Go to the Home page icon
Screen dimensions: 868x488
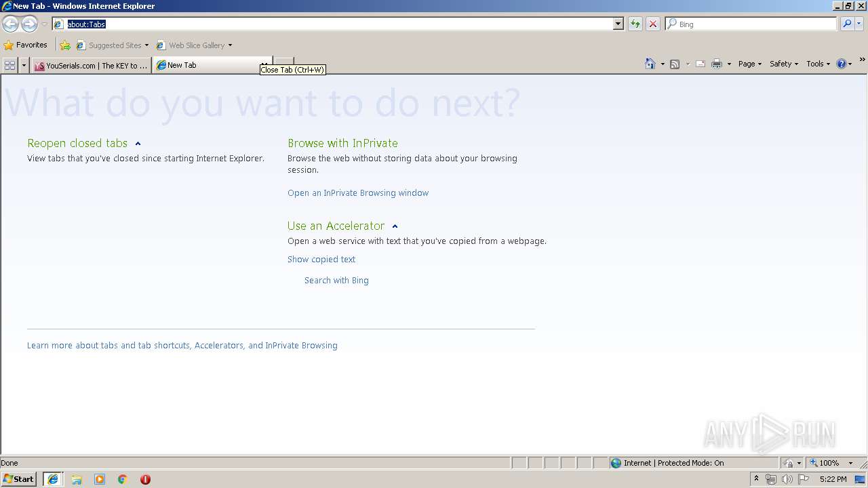click(x=650, y=64)
